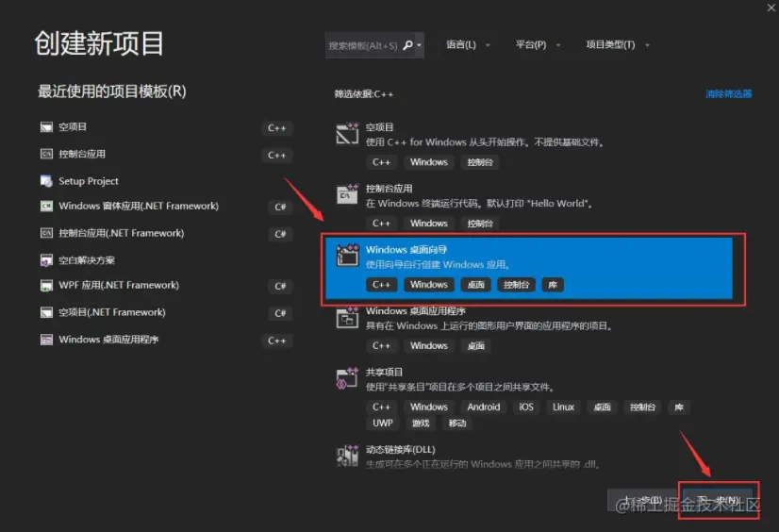Open the 平台(P) filter dropdown
The height and width of the screenshot is (532, 779).
(x=539, y=44)
